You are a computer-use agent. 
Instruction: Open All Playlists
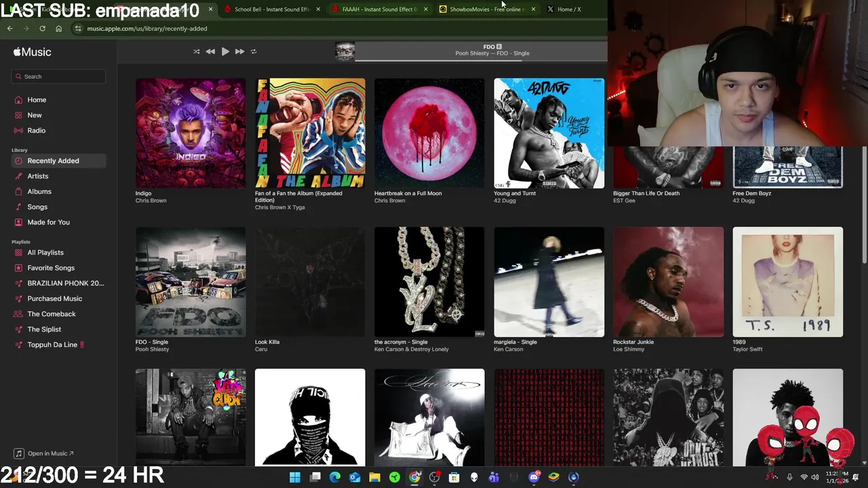58,252
